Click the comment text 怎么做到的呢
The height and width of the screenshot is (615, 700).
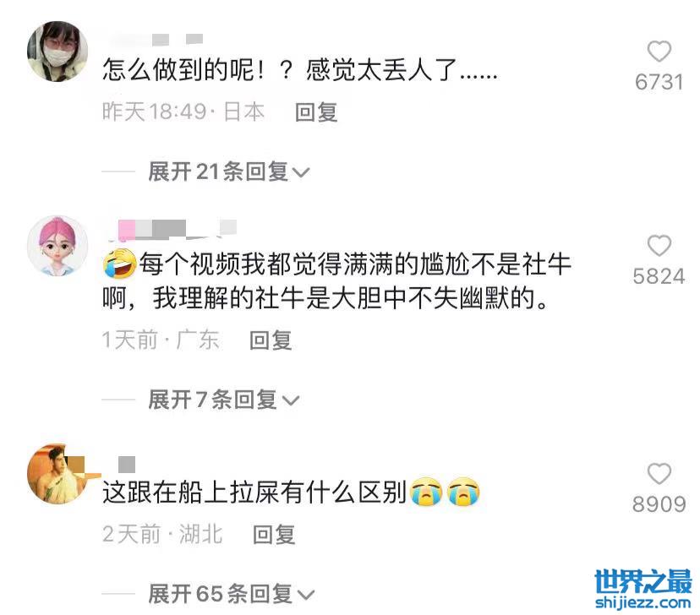coord(178,70)
